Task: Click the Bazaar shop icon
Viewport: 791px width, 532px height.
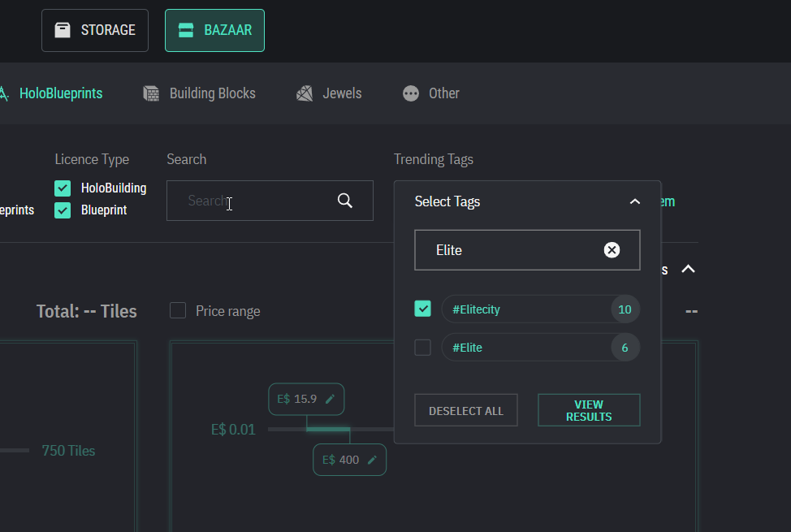Action: click(x=186, y=30)
